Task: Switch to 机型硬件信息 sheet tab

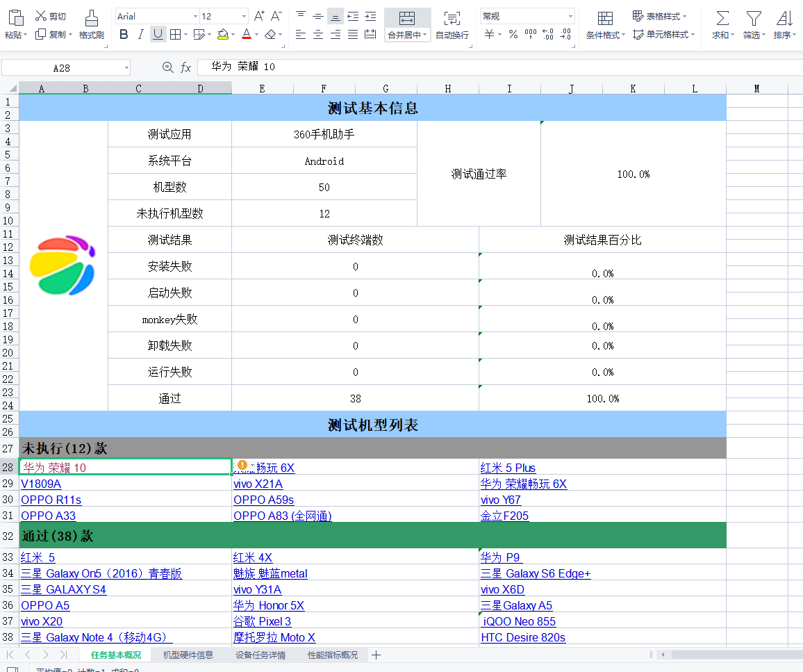Action: [x=188, y=655]
